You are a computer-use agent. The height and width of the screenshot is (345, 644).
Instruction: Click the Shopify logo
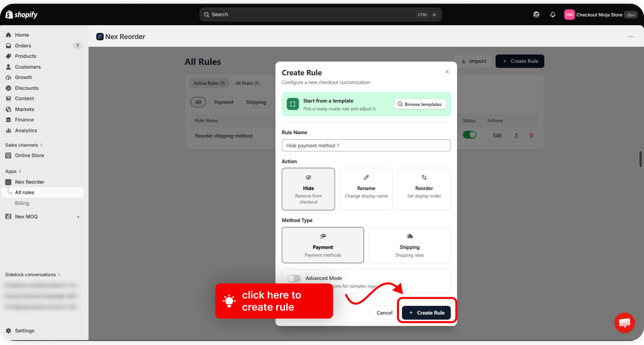coord(22,15)
